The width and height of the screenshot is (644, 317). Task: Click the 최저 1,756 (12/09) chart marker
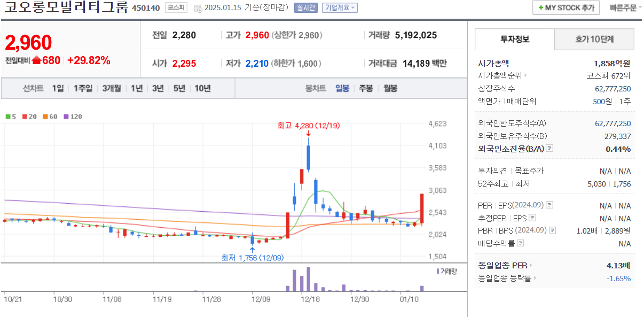[x=253, y=258]
